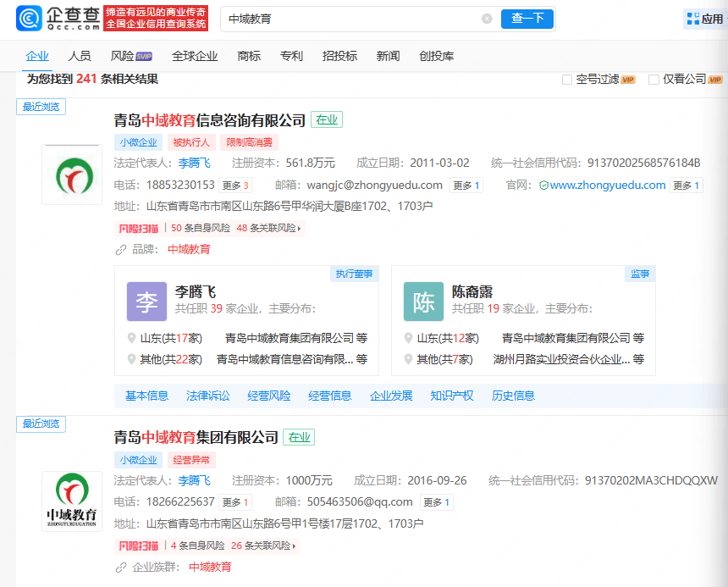The image size is (728, 587).
Task: Switch to the 风险 tab
Action: tap(122, 56)
